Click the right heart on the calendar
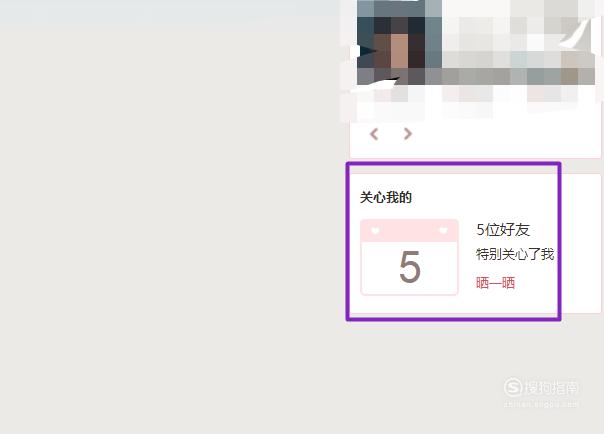Screen dimensions: 604x434 coord(443,230)
